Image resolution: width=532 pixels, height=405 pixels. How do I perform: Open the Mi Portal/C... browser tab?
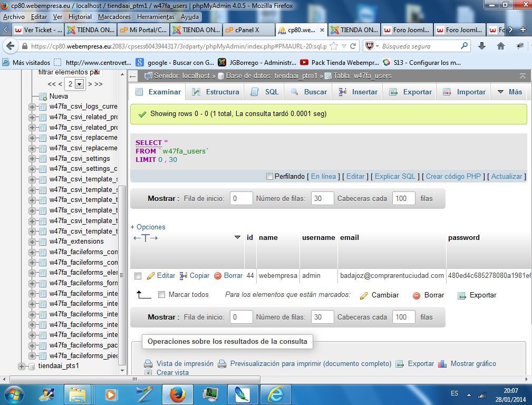pos(143,30)
